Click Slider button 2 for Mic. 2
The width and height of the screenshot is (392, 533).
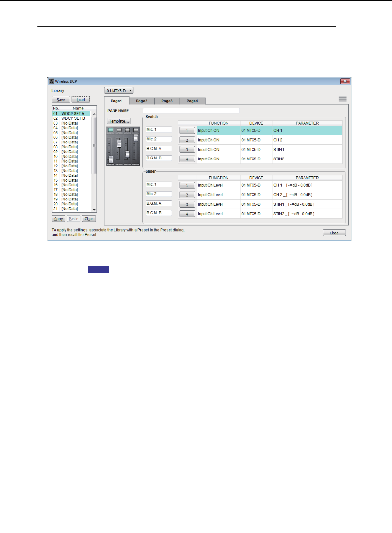click(187, 195)
